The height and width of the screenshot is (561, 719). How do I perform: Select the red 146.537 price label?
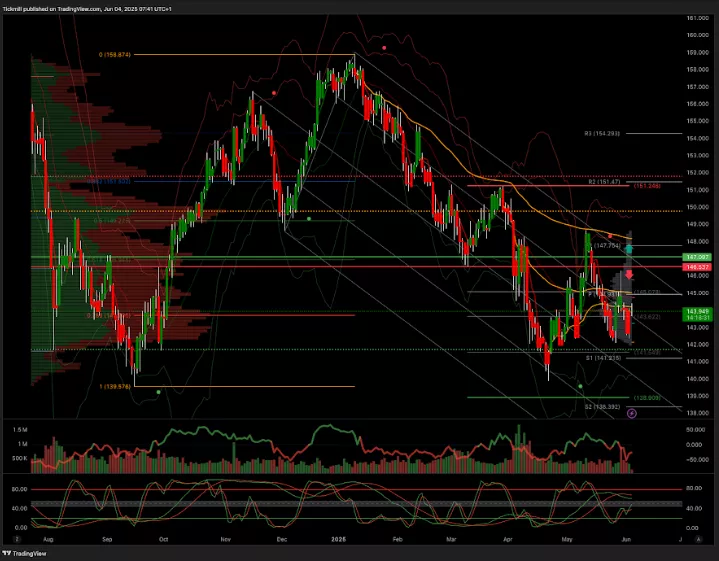tap(696, 267)
